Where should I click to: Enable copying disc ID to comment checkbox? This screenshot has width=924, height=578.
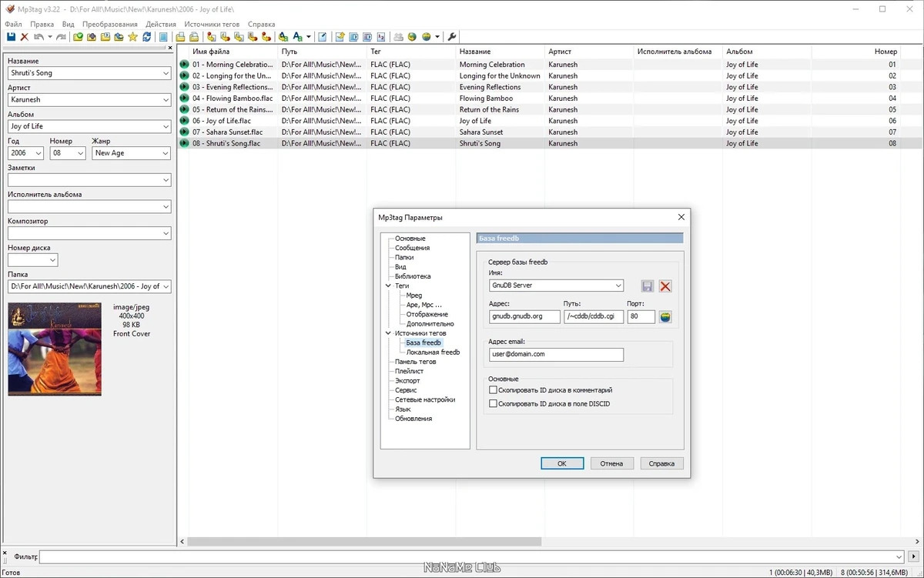[x=494, y=390]
